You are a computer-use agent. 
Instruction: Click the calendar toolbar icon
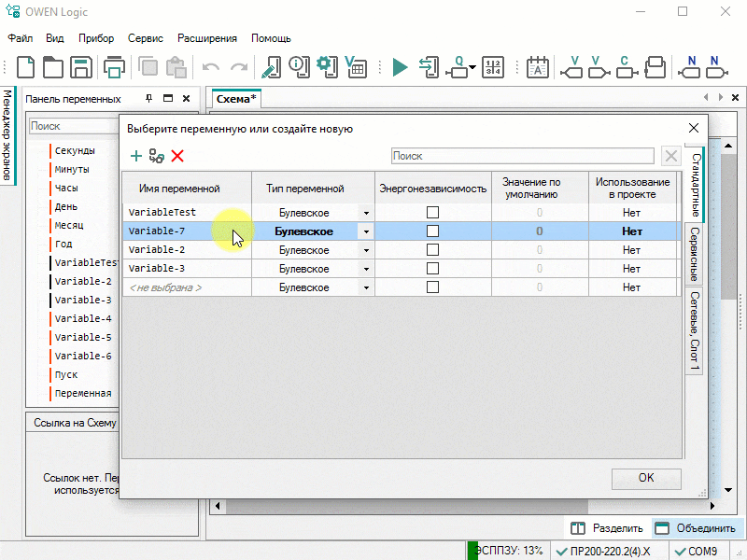point(538,67)
